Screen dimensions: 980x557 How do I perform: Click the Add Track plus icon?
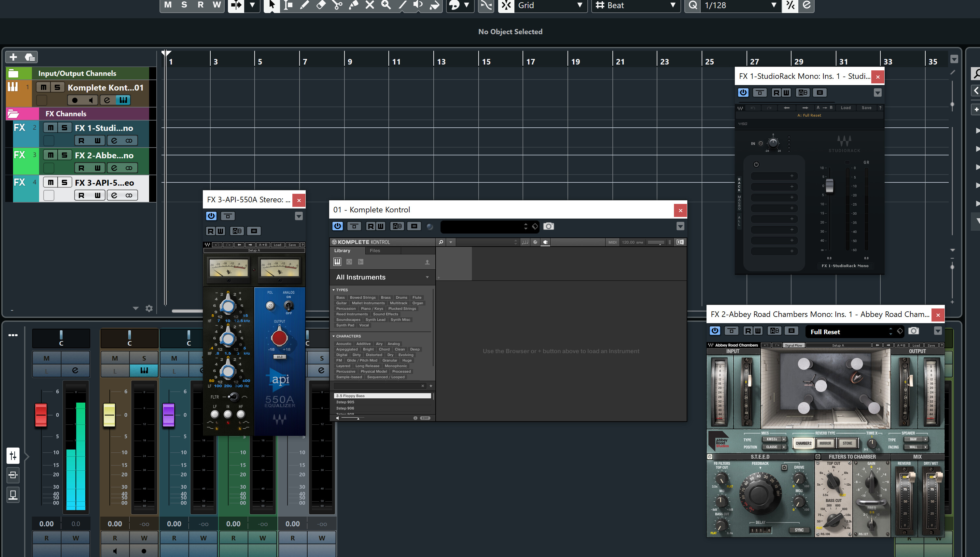(13, 57)
